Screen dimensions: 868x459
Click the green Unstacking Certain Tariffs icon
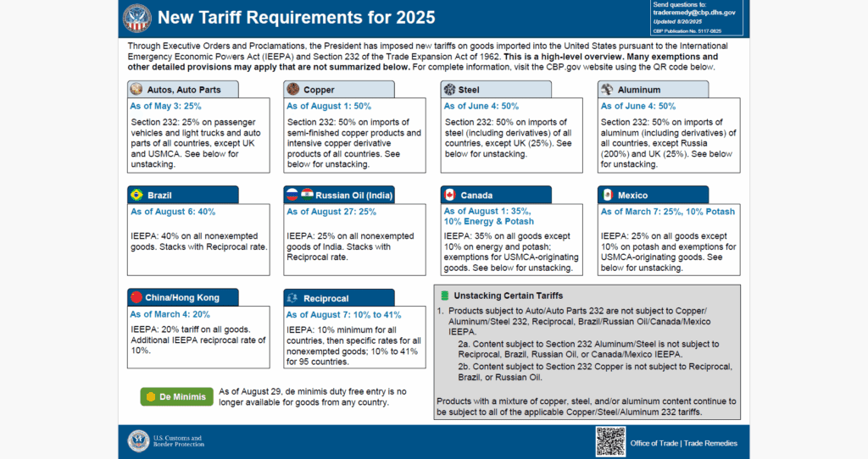444,295
